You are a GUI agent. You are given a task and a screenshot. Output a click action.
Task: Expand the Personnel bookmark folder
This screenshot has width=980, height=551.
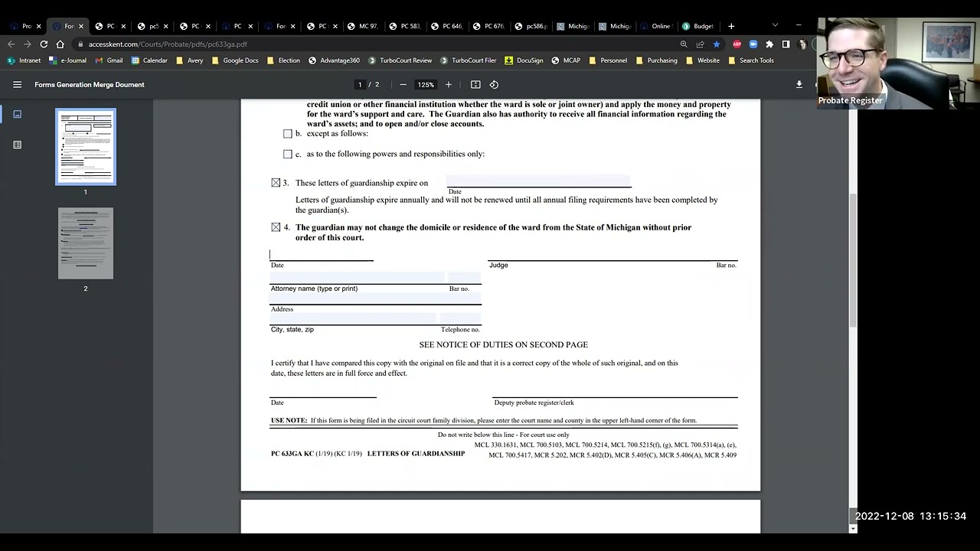click(608, 60)
